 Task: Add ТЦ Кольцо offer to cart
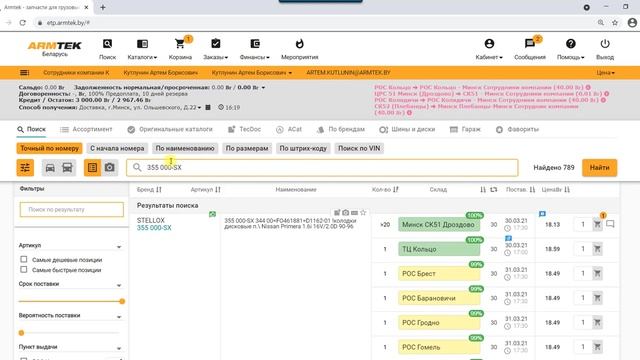click(x=597, y=249)
